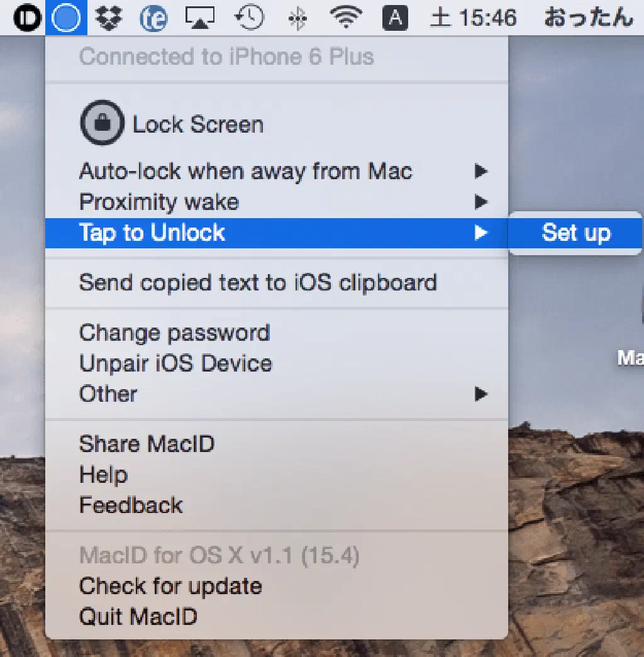The image size is (644, 657).
Task: Open the Share MacID option
Action: tap(147, 444)
